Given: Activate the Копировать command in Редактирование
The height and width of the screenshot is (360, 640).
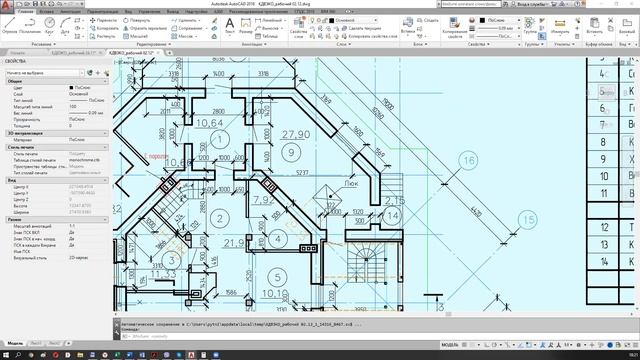Looking at the screenshot, I should 104,28.
